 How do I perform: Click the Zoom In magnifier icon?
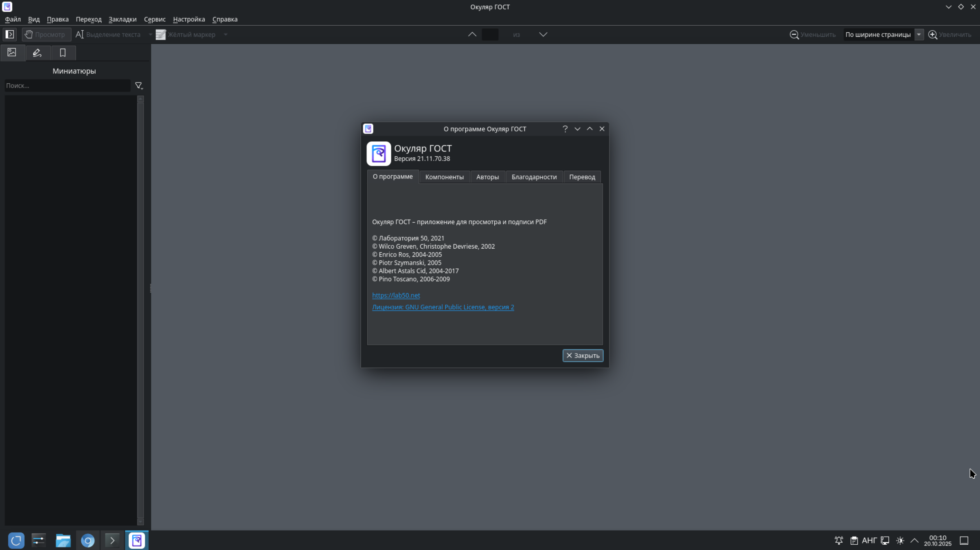click(933, 34)
